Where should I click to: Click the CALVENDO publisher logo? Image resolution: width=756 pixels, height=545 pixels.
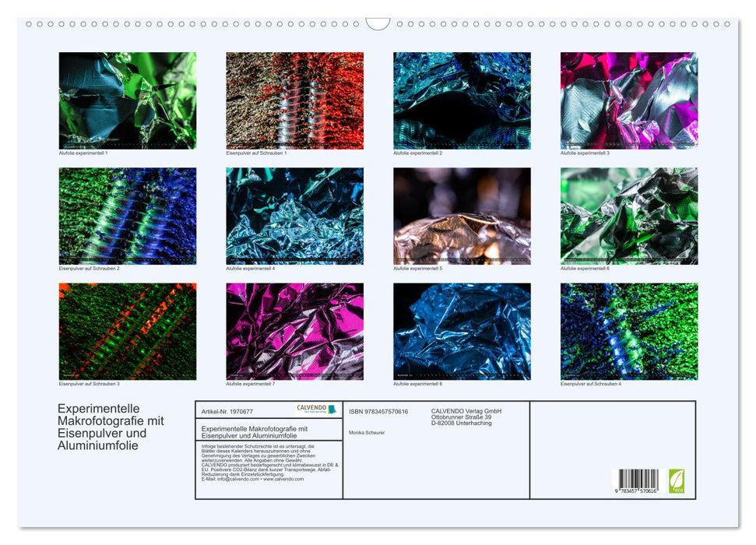(316, 409)
